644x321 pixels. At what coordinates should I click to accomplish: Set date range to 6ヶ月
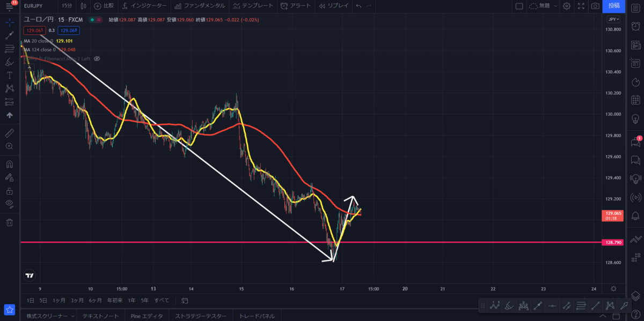96,300
